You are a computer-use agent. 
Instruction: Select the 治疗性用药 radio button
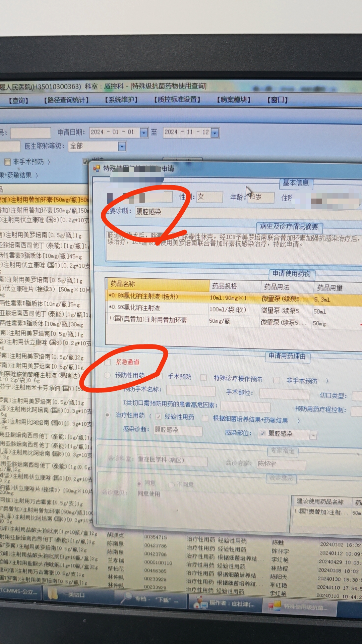(x=107, y=415)
